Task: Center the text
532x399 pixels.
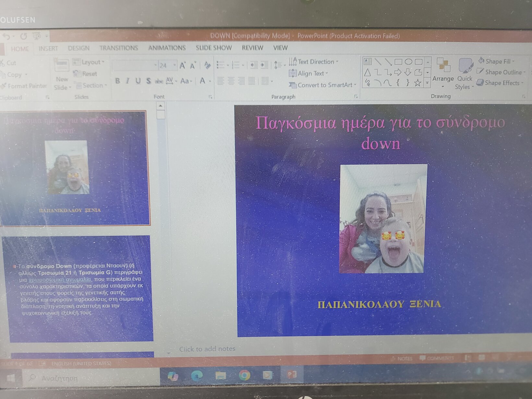Action: [231, 80]
